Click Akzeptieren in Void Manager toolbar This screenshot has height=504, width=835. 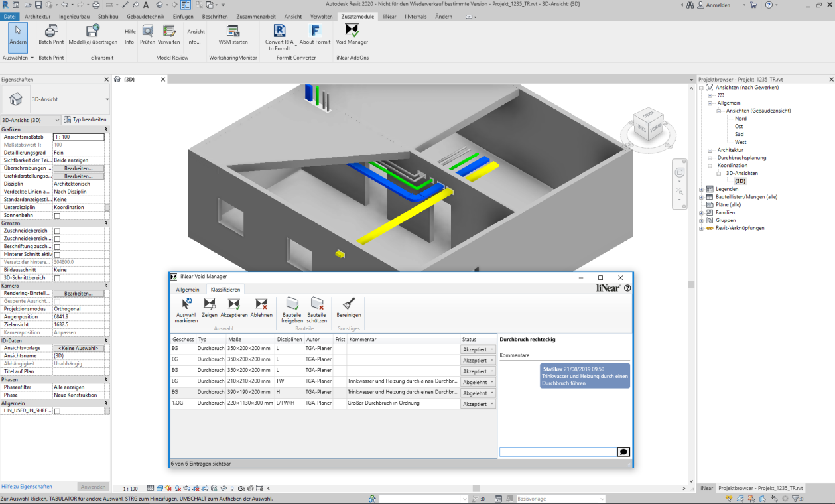233,308
